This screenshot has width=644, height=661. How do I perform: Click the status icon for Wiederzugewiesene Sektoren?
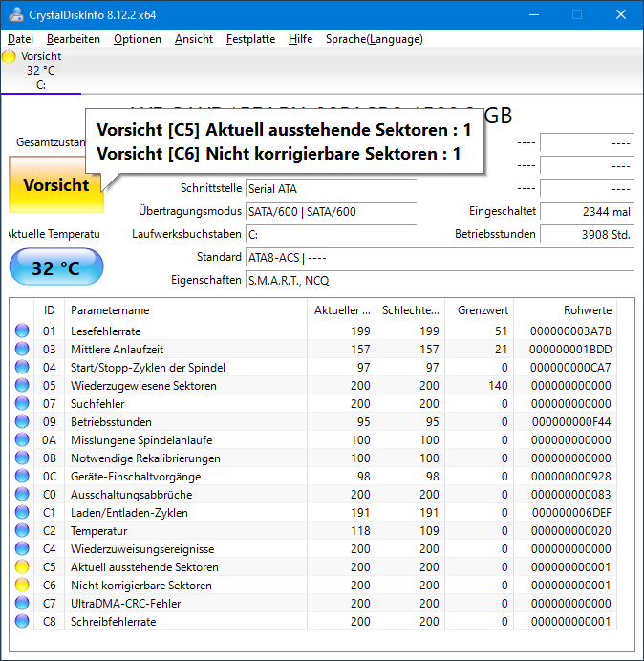click(22, 385)
